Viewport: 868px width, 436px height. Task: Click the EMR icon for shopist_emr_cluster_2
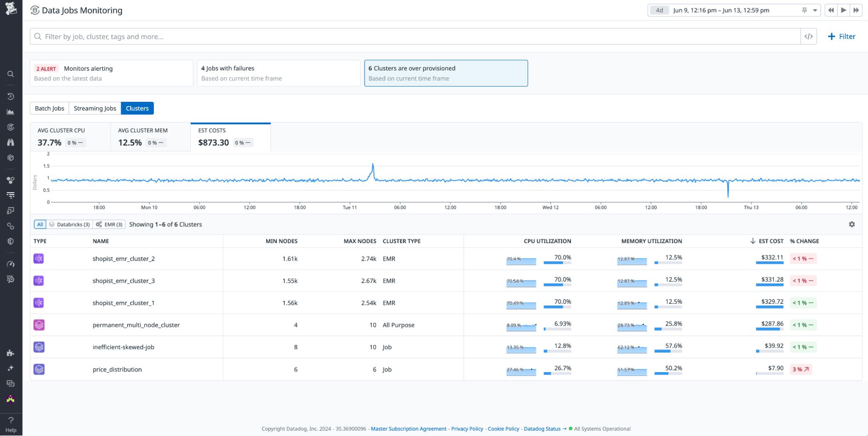[39, 259]
